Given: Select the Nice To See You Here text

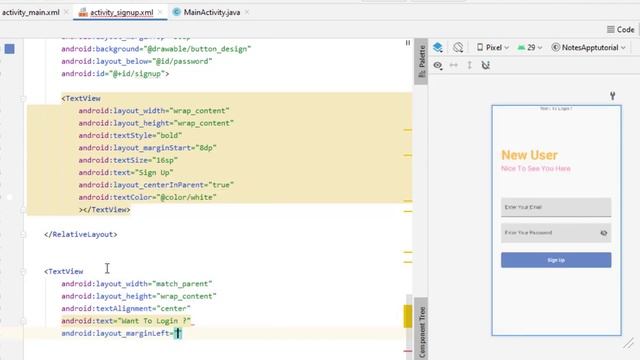Looking at the screenshot, I should tap(536, 168).
